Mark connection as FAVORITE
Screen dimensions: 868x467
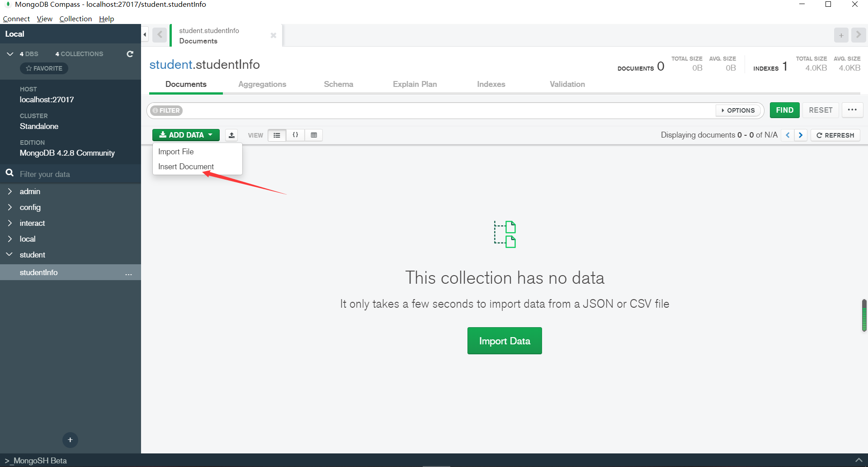[44, 68]
